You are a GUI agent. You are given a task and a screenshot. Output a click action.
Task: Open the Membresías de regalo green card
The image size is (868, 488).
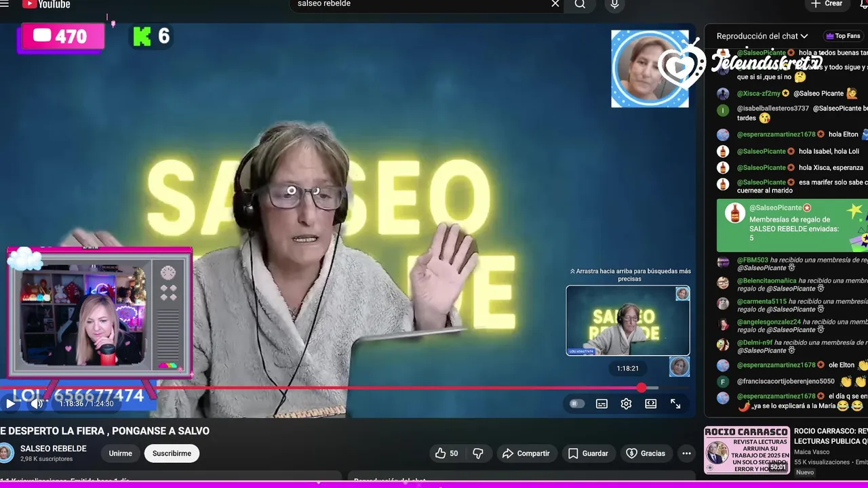click(792, 225)
